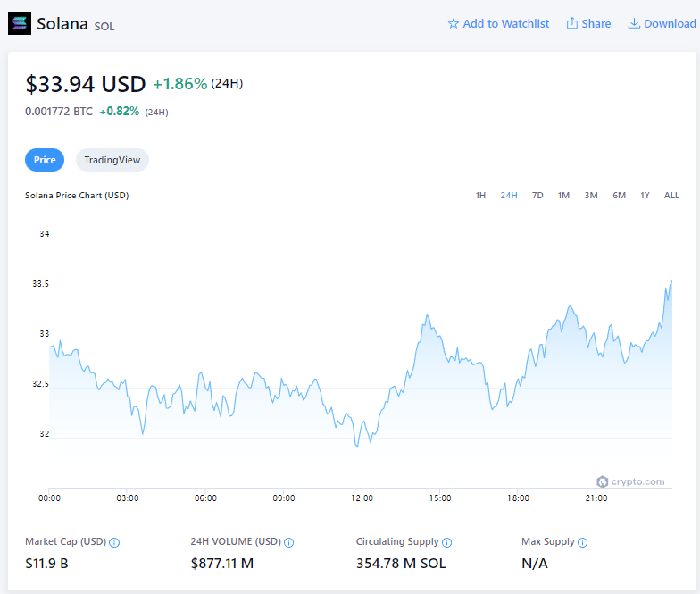
Task: Click the chart peak near 15:00
Action: tap(427, 314)
